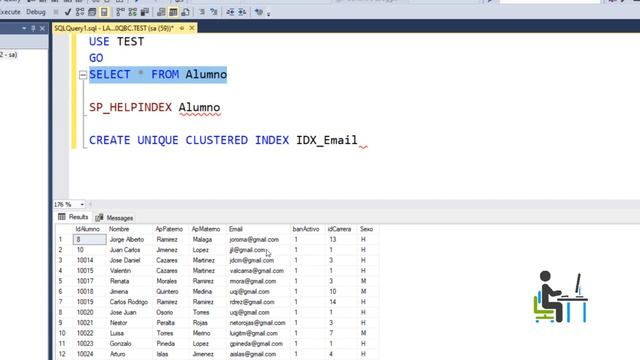Select the cell 'luigitm@gmail.com'
The width and height of the screenshot is (640, 360).
click(x=258, y=333)
